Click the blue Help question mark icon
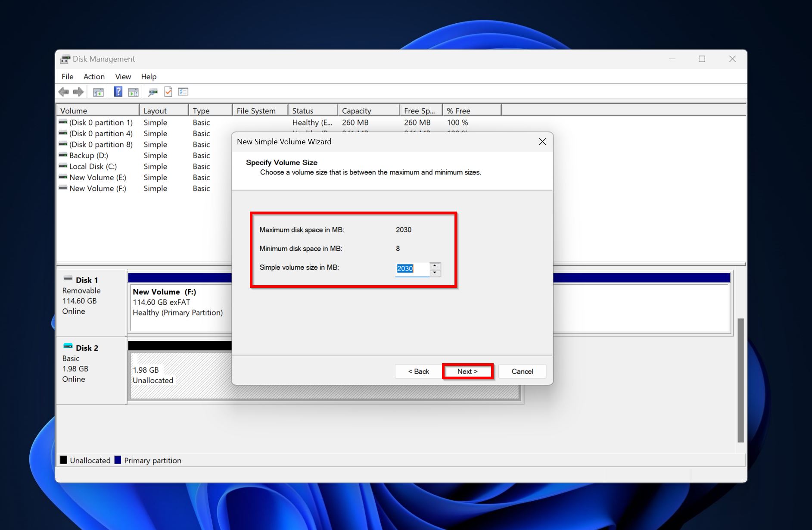The width and height of the screenshot is (812, 530). (118, 92)
